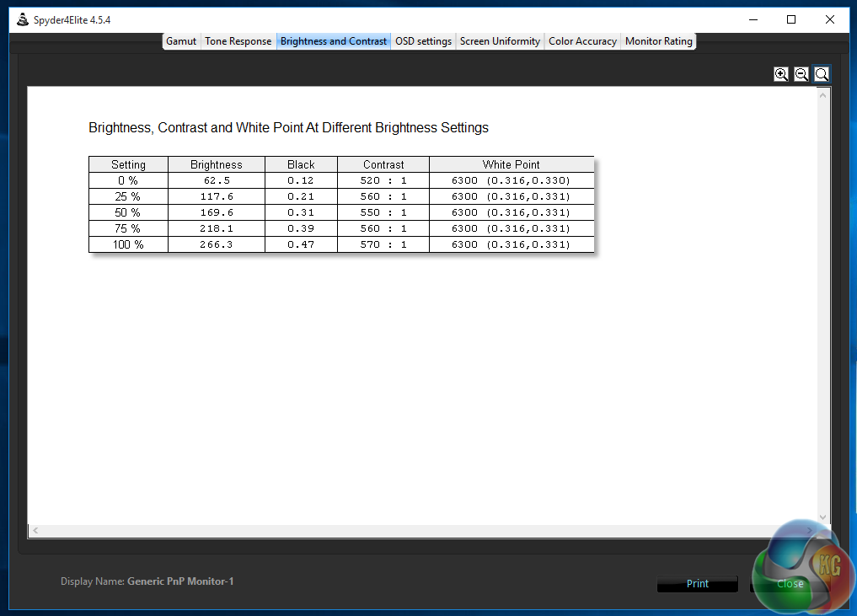This screenshot has width=857, height=616.
Task: Click the horizontal scrollbar left arrow
Action: (35, 530)
